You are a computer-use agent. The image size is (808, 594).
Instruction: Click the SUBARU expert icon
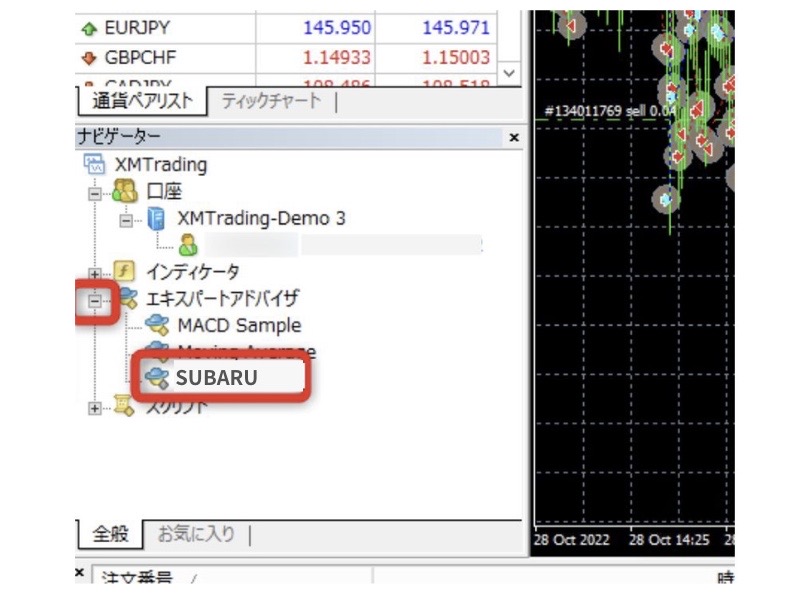click(x=157, y=378)
